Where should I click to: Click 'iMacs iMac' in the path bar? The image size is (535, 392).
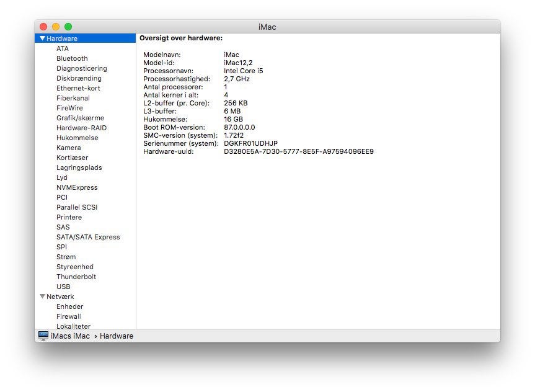(70, 336)
